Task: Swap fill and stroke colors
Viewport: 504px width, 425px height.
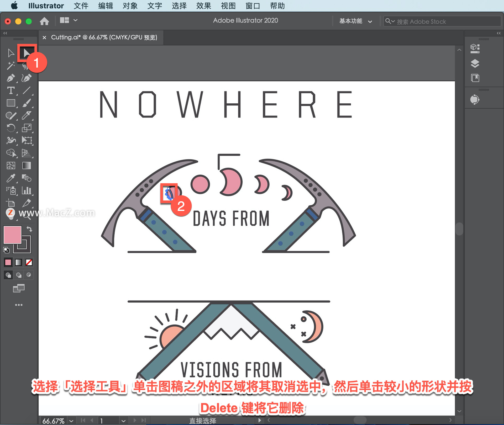Action: click(29, 229)
